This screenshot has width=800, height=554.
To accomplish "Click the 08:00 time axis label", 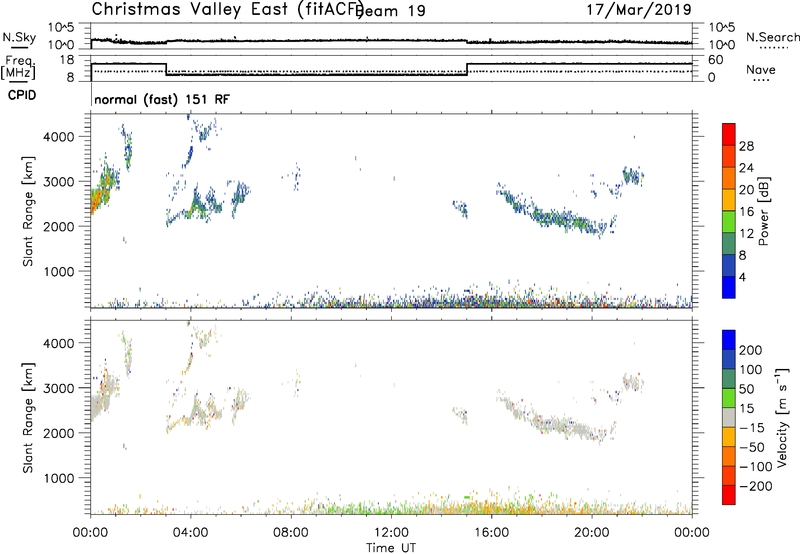I will [x=291, y=533].
